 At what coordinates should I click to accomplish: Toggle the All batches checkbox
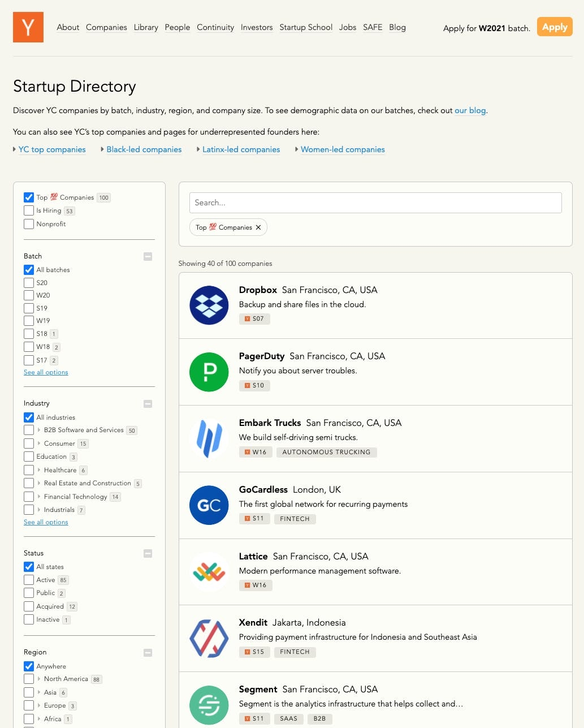tap(29, 270)
